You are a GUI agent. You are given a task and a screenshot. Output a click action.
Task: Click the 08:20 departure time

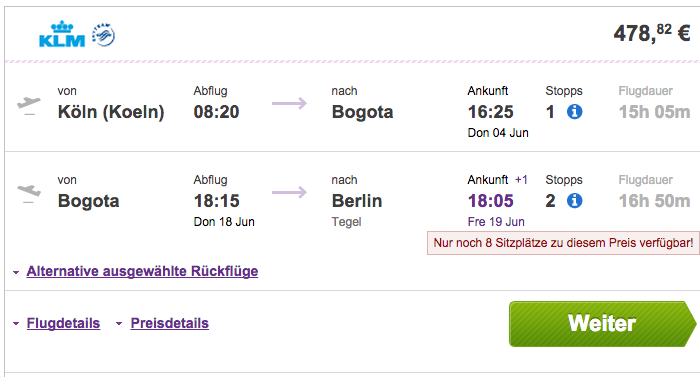[x=217, y=112]
